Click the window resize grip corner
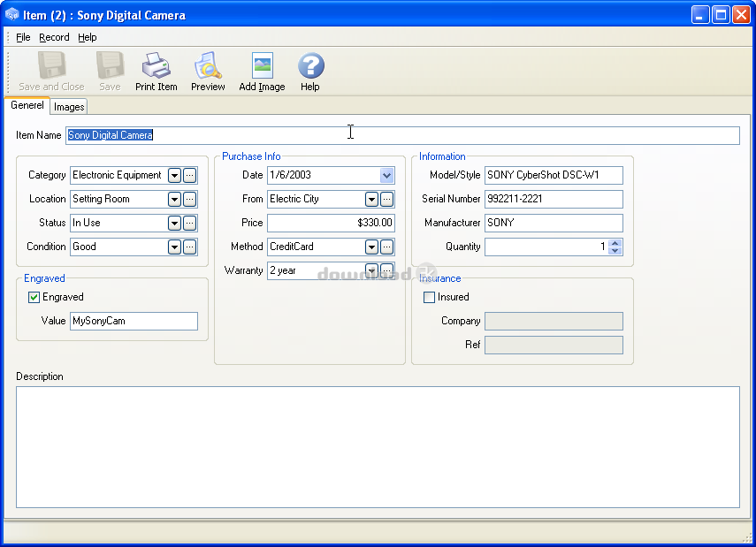 click(747, 538)
